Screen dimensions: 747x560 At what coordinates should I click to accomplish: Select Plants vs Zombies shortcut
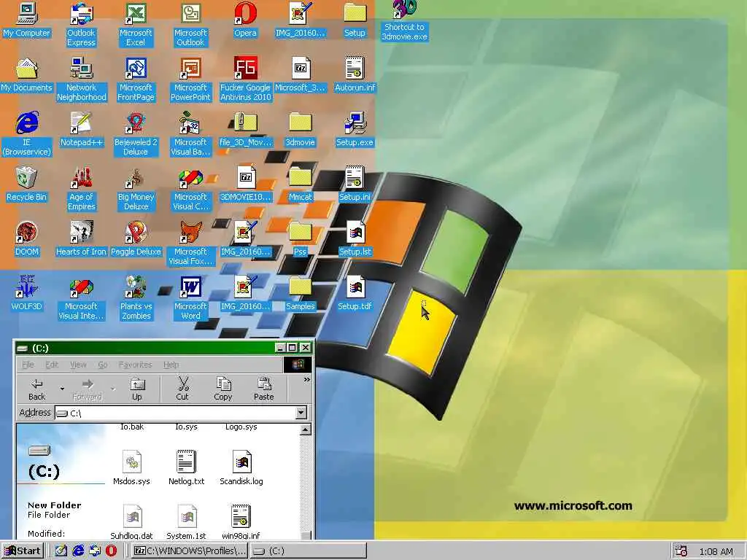[x=136, y=298]
